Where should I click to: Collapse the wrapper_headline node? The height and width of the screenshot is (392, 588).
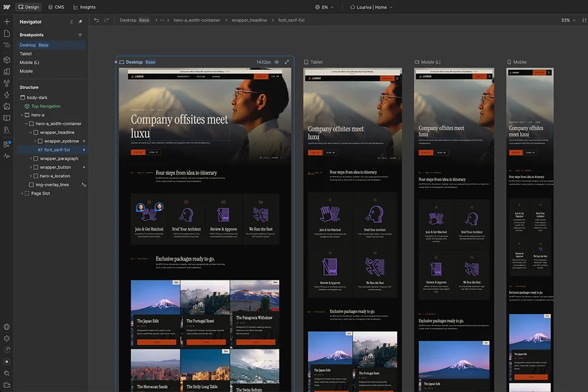pos(31,133)
